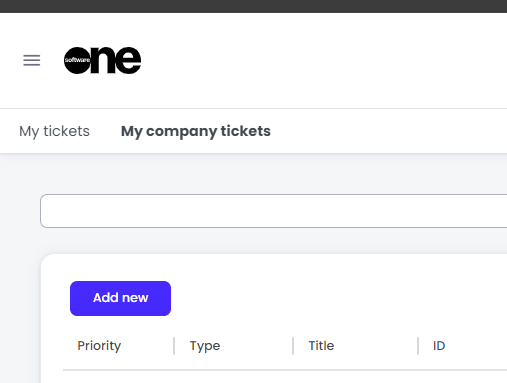Click the black 'software' circle in logo
The image size is (507, 383).
click(77, 60)
